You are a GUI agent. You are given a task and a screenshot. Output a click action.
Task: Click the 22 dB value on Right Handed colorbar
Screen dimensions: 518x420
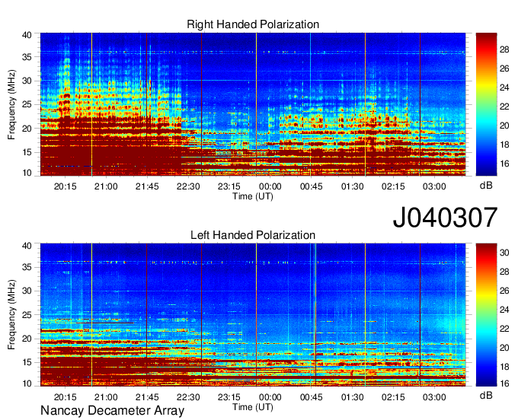(504, 107)
